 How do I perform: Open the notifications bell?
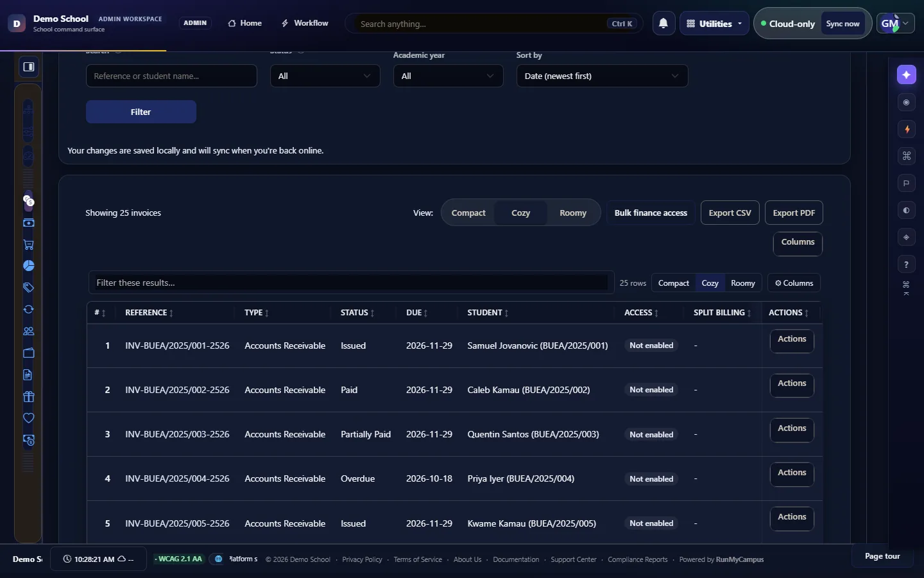pyautogui.click(x=663, y=24)
